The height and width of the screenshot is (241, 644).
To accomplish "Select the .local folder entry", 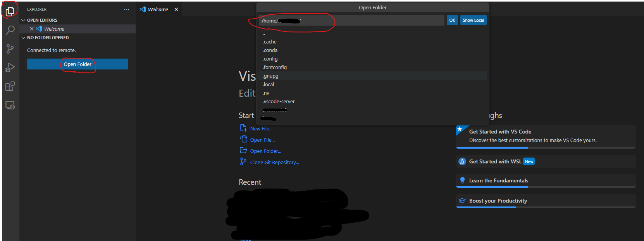I will 373,84.
